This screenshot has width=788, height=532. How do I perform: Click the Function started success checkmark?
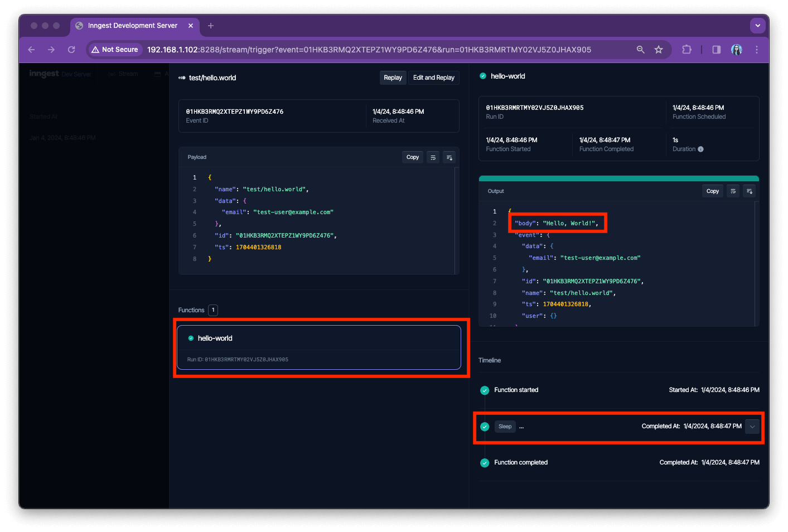[x=485, y=390]
